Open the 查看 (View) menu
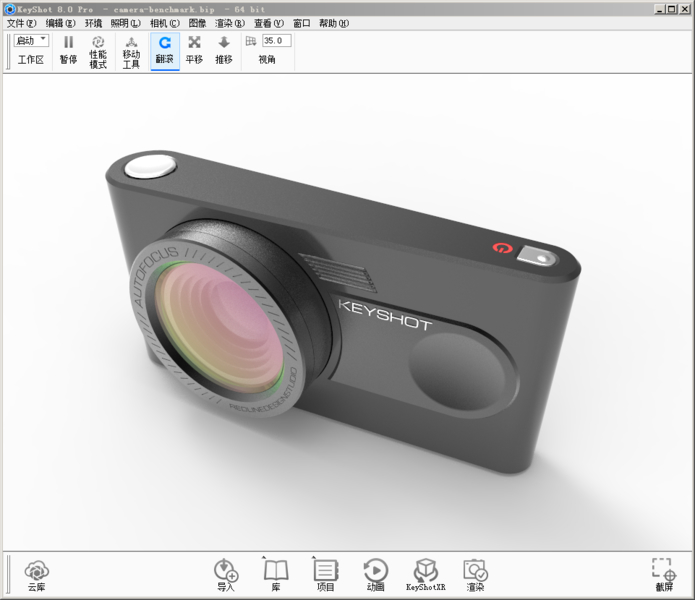 click(269, 23)
